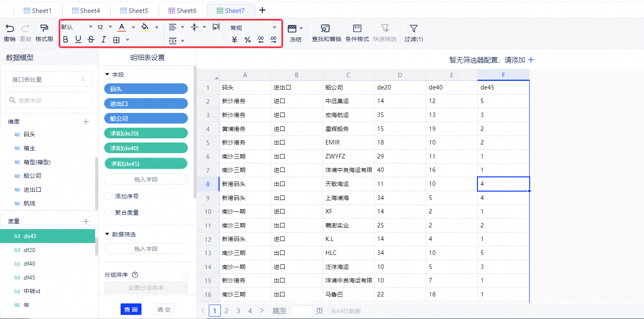Click the currency format (¥) icon
This screenshot has width=644, height=319.
235,40
